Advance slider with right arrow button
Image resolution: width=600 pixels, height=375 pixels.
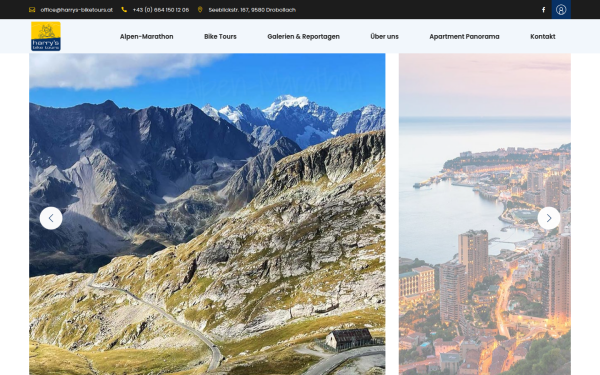click(x=549, y=218)
